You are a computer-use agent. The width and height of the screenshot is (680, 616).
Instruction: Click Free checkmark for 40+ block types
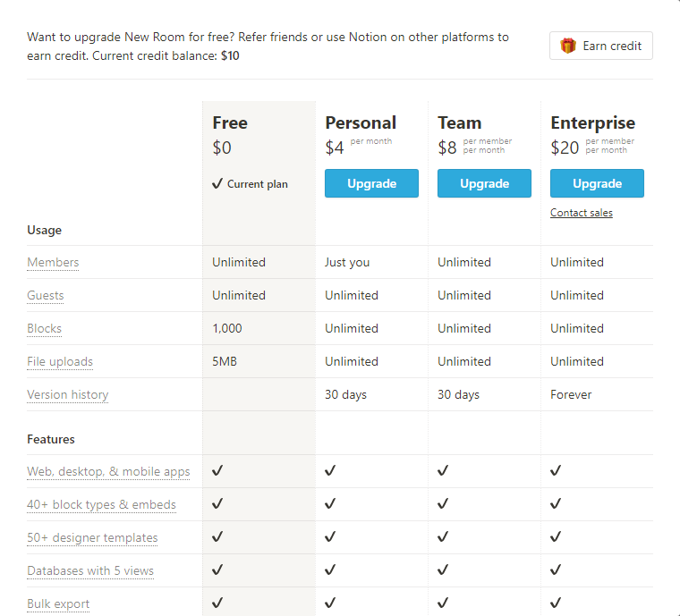(x=217, y=504)
